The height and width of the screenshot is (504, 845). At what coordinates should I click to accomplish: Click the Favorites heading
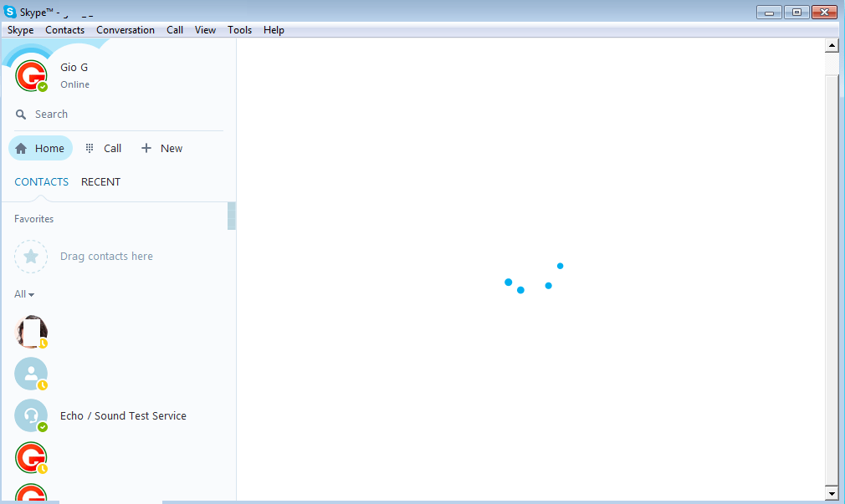(x=34, y=219)
